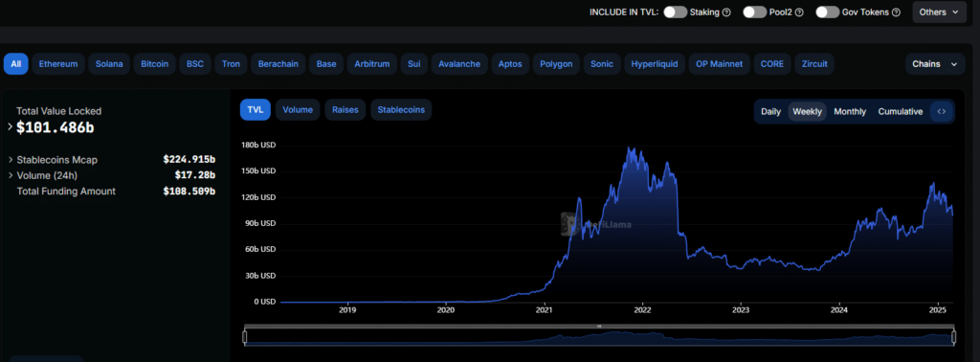
Task: Click the 2022 peak on TVL chart
Action: [x=628, y=148]
